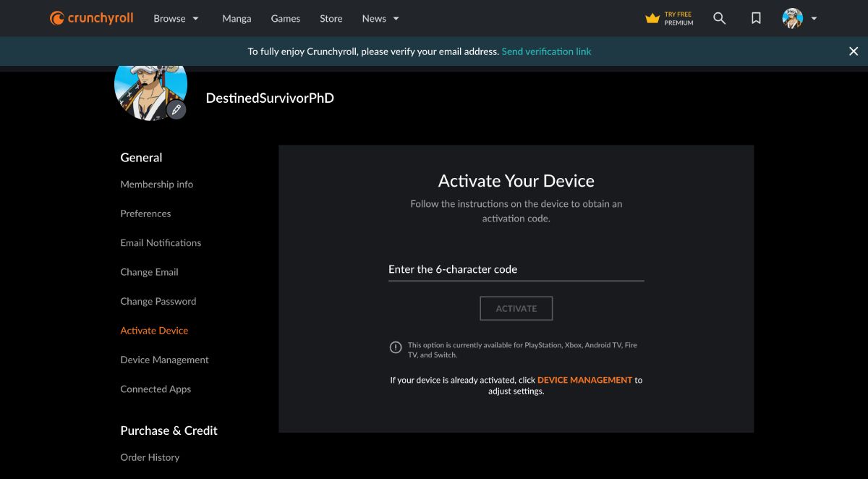This screenshot has height=479, width=868.
Task: Focus the 6-character code field
Action: (516, 269)
